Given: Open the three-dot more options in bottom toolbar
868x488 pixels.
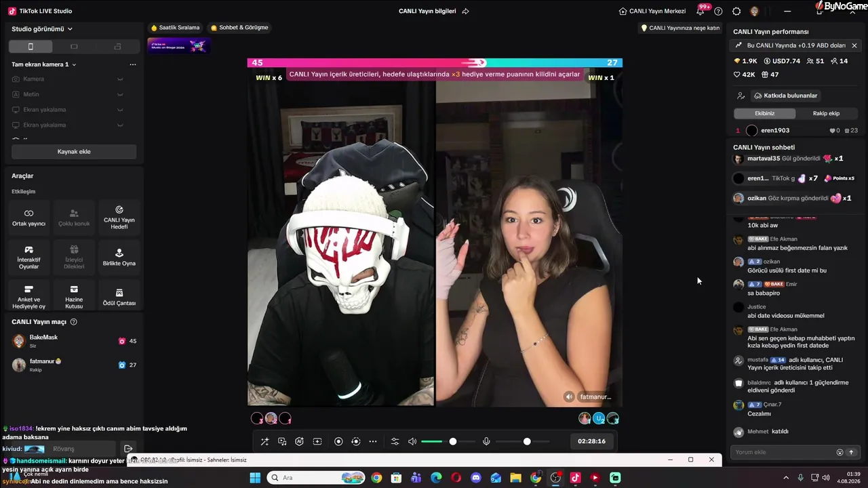Looking at the screenshot, I should [373, 441].
